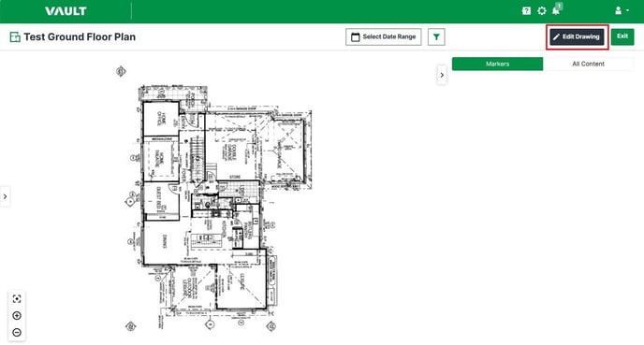Open the user account dropdown arrow
Image resolution: width=644 pixels, height=345 pixels.
(x=627, y=11)
